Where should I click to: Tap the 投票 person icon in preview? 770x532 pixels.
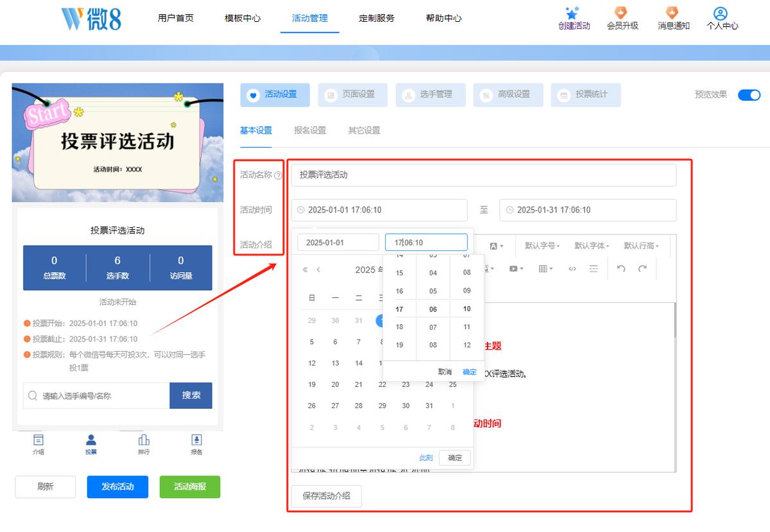[91, 440]
